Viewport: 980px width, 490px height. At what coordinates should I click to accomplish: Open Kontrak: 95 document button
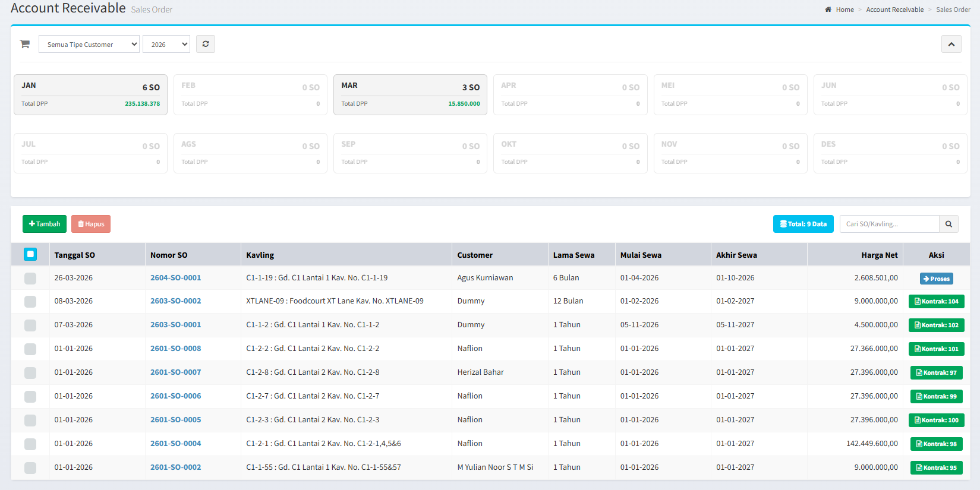click(936, 467)
